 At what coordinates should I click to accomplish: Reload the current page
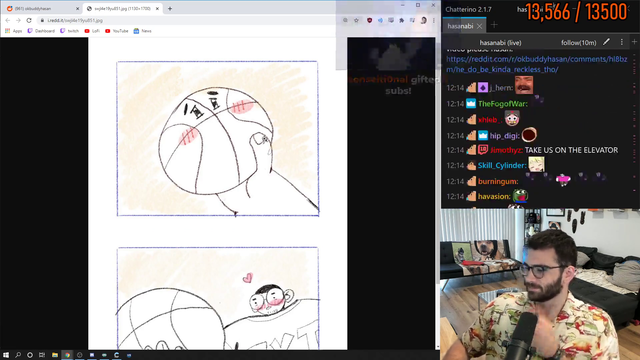pyautogui.click(x=29, y=20)
